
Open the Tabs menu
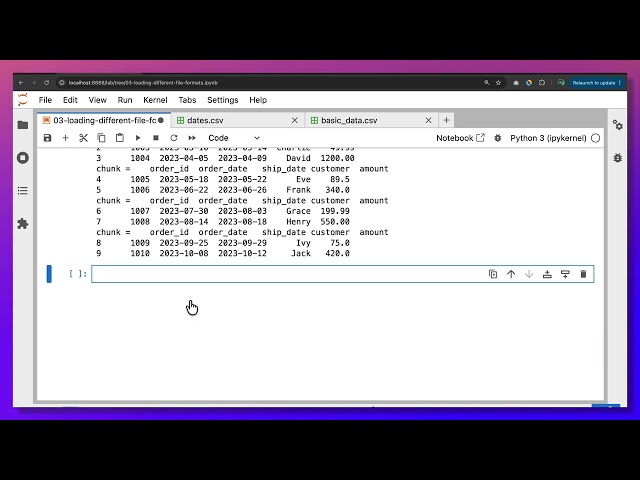click(x=187, y=100)
